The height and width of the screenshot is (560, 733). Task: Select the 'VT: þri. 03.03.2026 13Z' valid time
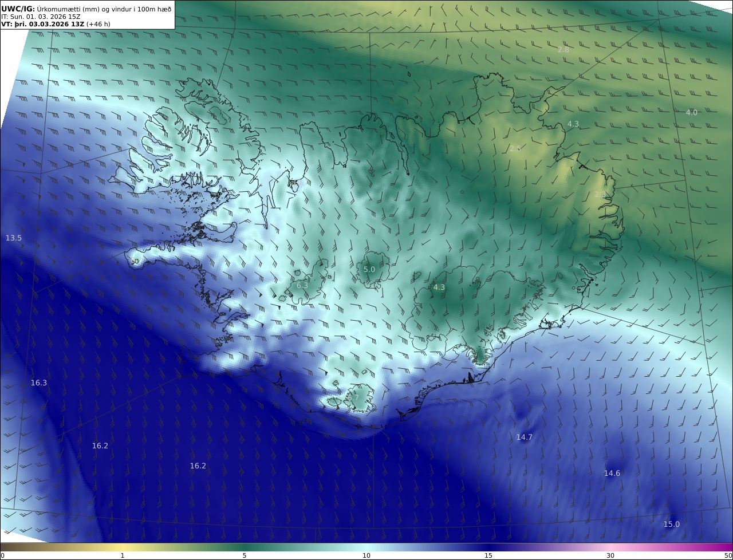(43, 24)
